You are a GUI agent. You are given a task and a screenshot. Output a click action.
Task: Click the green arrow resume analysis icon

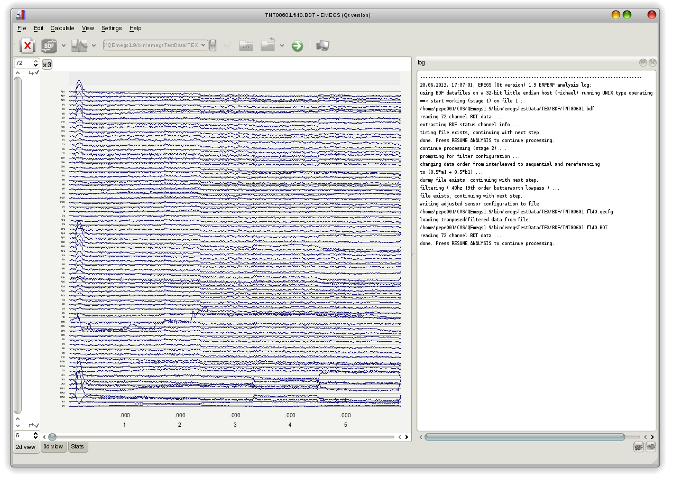point(297,46)
